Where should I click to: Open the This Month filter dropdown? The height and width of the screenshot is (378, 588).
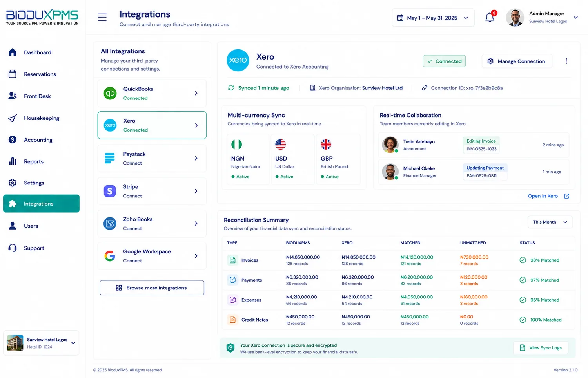tap(550, 222)
